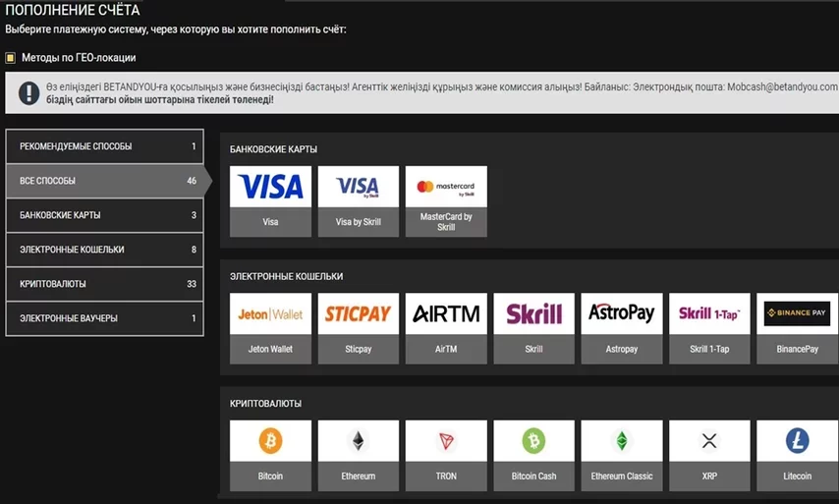Click the БАНКОВСКИЕ КАРТЫ section header

tap(273, 149)
